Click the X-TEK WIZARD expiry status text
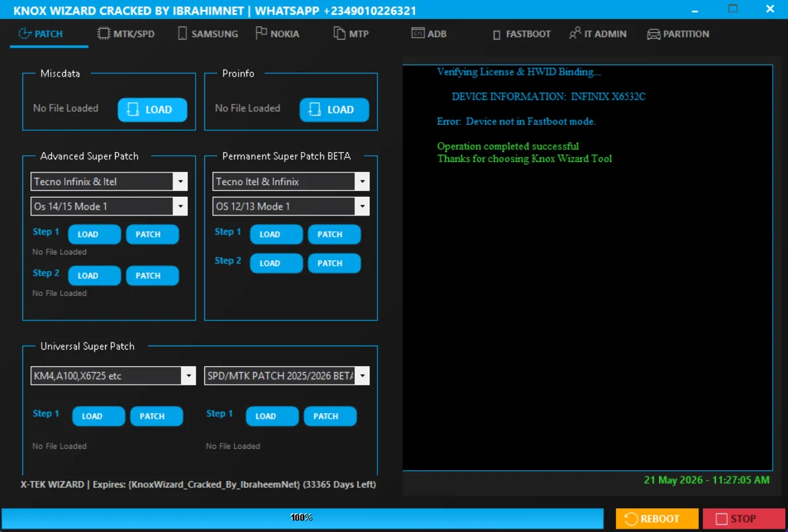Viewport: 788px width, 532px height. [x=198, y=484]
